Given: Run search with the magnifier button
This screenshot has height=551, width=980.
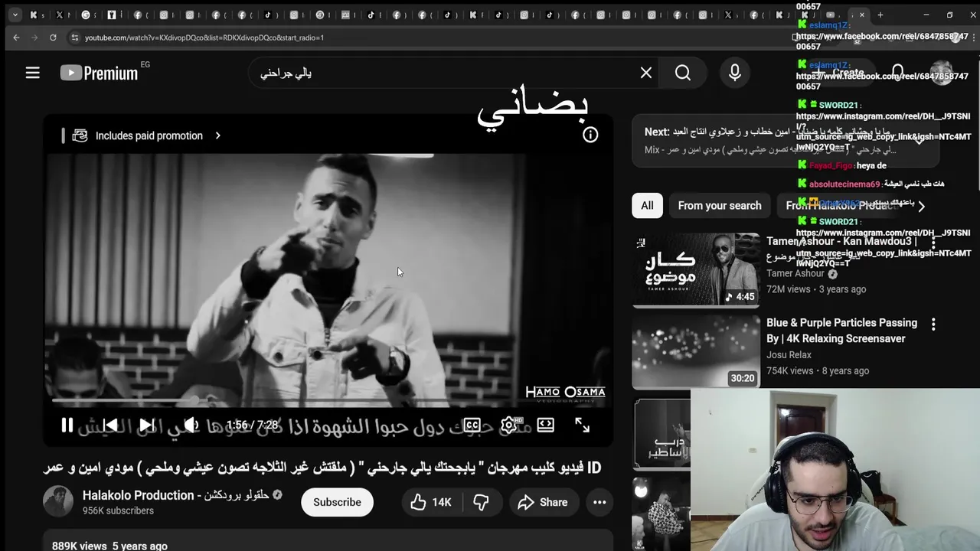Looking at the screenshot, I should tap(683, 73).
